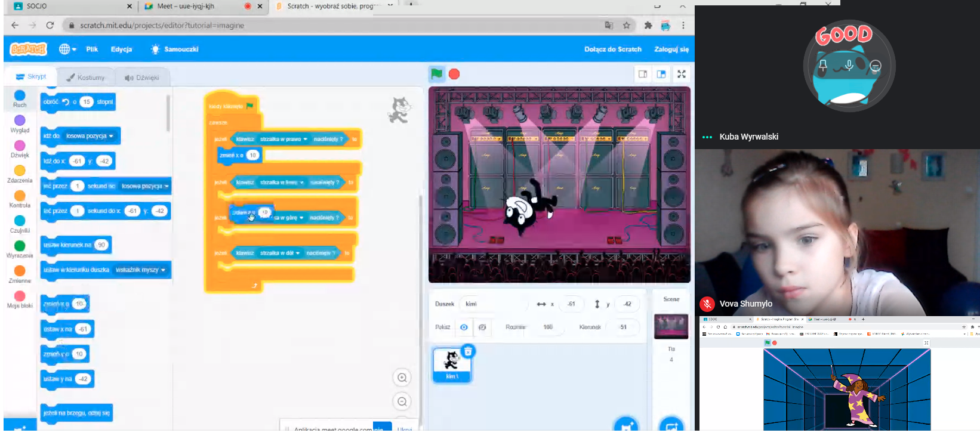Click the browser extensions puzzle icon
This screenshot has height=439, width=980.
[x=648, y=25]
